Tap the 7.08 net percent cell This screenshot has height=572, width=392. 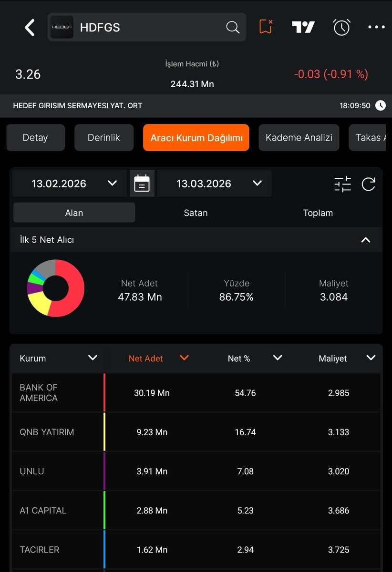[x=246, y=471]
